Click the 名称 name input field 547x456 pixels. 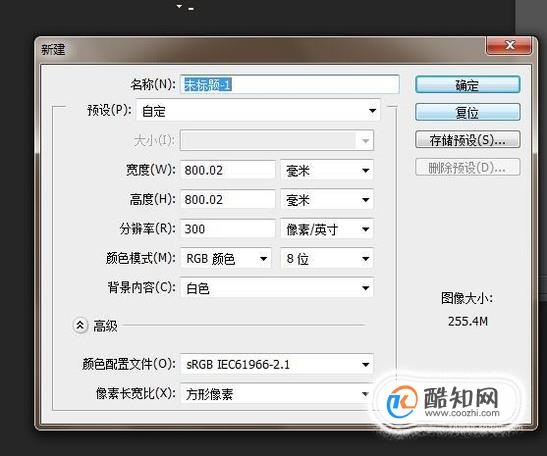(290, 84)
